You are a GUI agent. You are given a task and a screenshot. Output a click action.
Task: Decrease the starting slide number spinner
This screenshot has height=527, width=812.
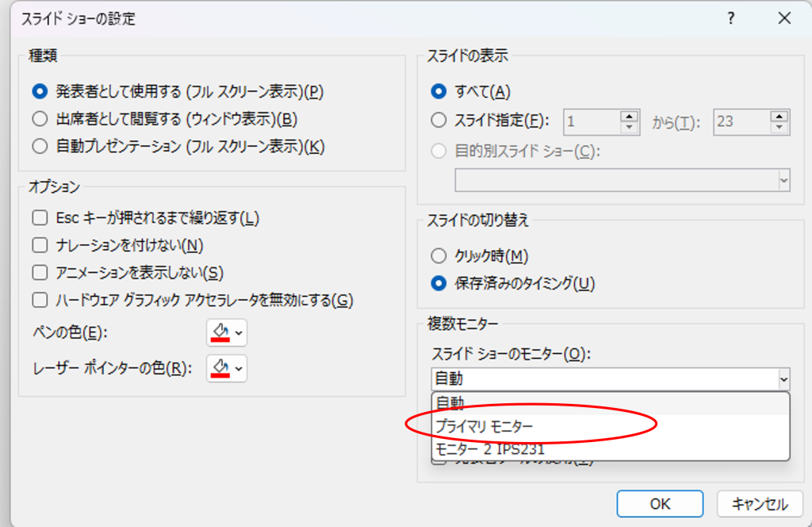pos(630,127)
